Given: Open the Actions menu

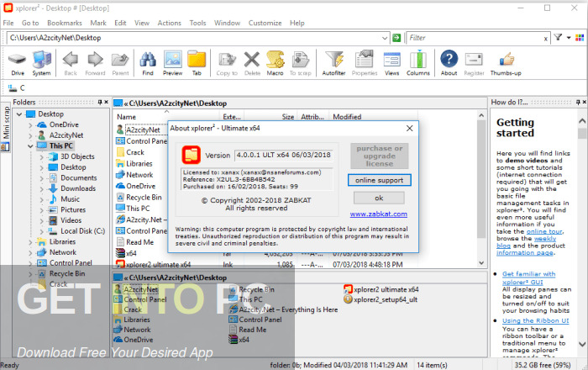Looking at the screenshot, I should pos(169,23).
